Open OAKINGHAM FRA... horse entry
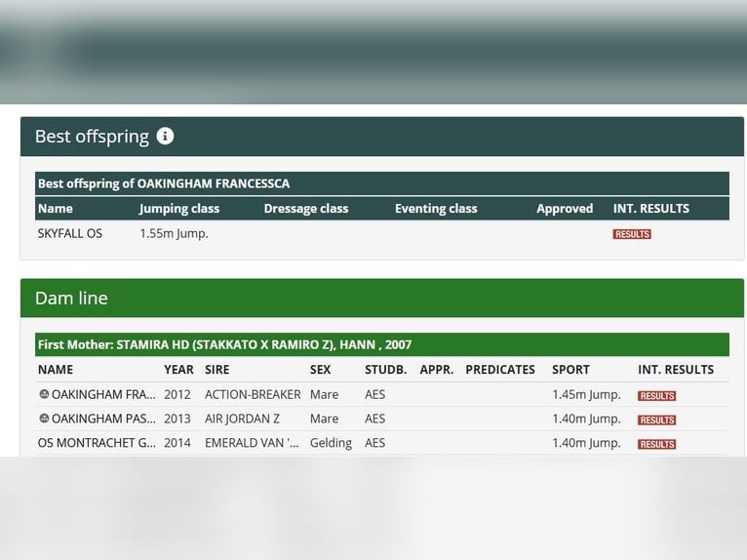747x560 pixels. (x=103, y=394)
